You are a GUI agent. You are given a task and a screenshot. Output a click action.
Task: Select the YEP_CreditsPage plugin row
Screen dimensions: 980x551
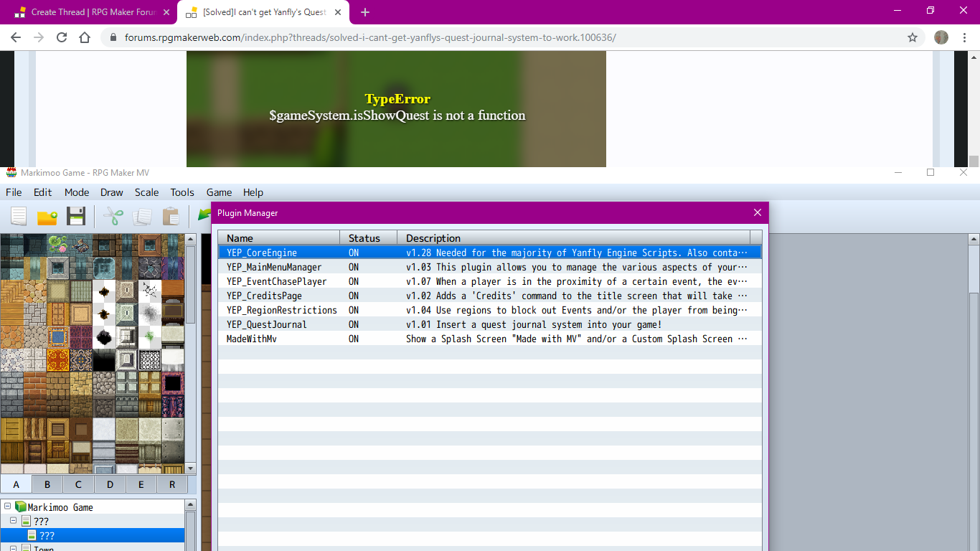tap(489, 296)
